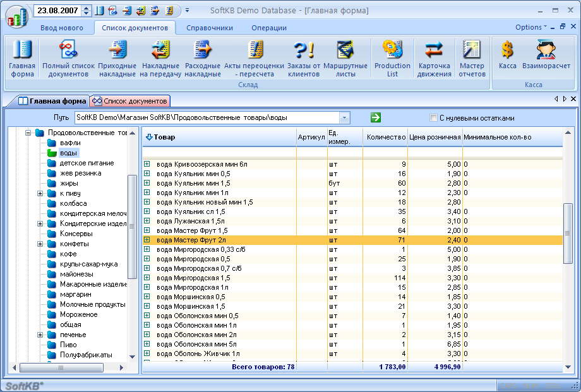Close the active document tab

click(573, 98)
